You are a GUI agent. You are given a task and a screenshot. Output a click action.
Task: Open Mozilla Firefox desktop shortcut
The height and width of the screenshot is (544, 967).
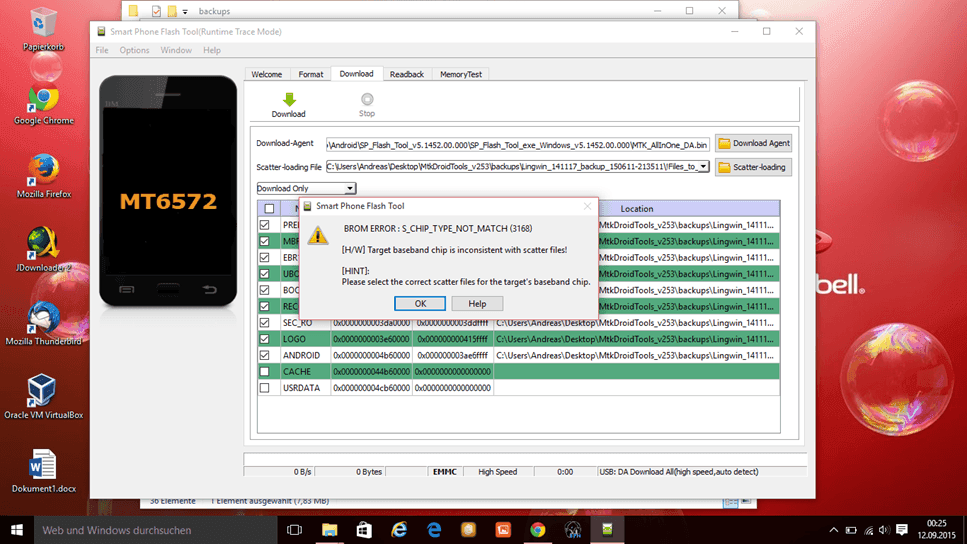[44, 177]
